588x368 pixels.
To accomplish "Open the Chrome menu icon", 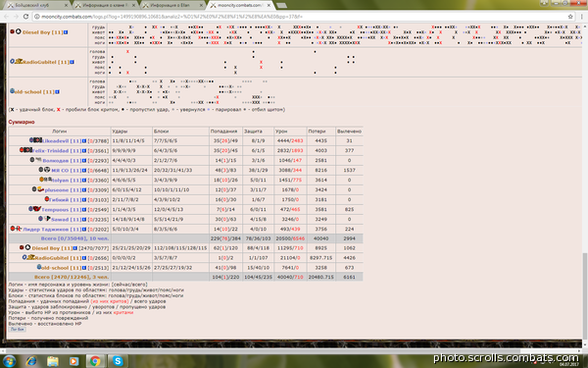I will pyautogui.click(x=582, y=17).
